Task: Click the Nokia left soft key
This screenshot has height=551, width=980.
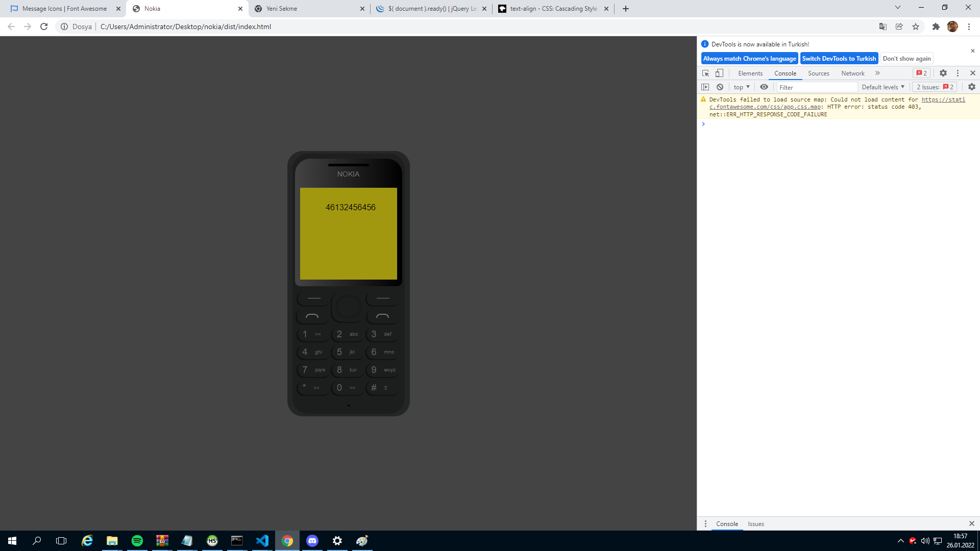Action: [x=314, y=298]
